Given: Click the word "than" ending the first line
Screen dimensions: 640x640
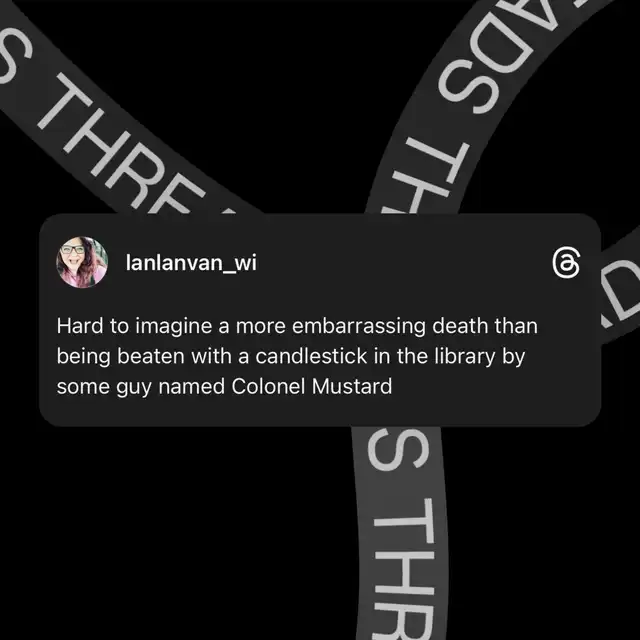Looking at the screenshot, I should click(x=516, y=326).
